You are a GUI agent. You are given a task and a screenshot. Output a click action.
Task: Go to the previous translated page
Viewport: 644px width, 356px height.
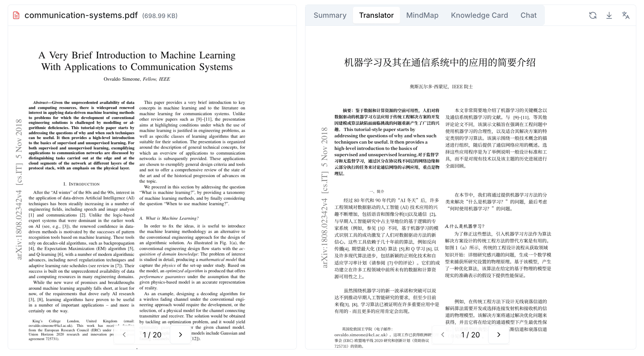443,334
